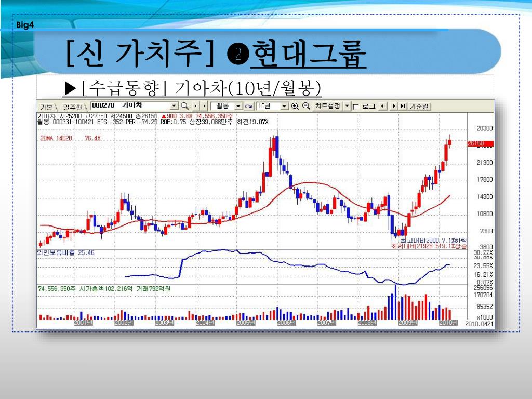Click the 현대그룹 underlined heading
Screen dimensions: 532x399
click(x=308, y=54)
